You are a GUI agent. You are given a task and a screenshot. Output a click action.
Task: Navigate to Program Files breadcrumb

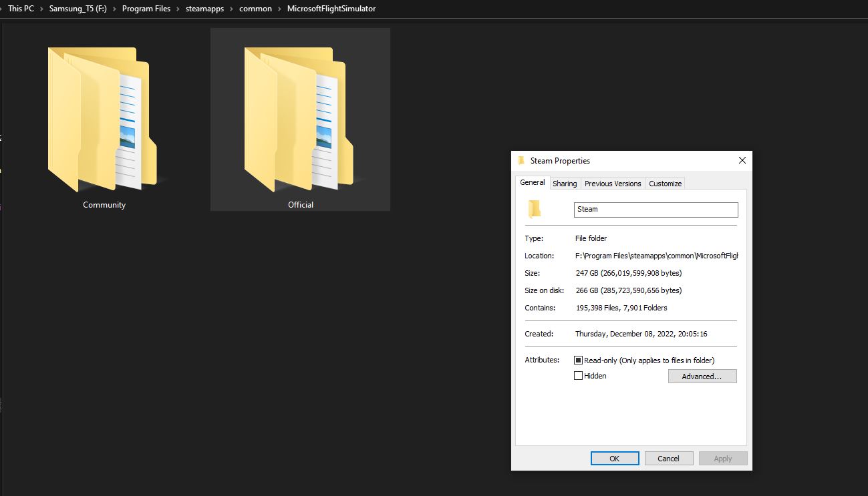pyautogui.click(x=146, y=9)
